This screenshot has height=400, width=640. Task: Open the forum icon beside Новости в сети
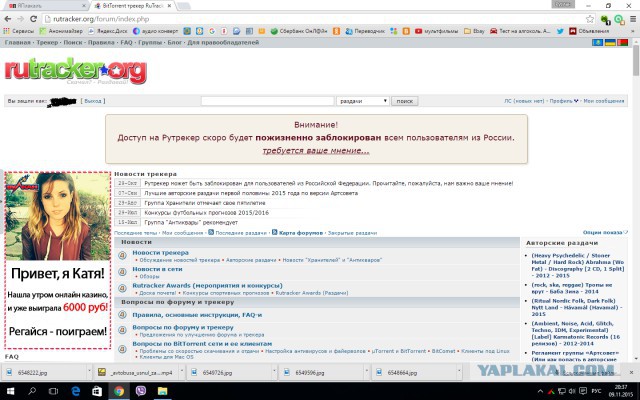pos(122,272)
